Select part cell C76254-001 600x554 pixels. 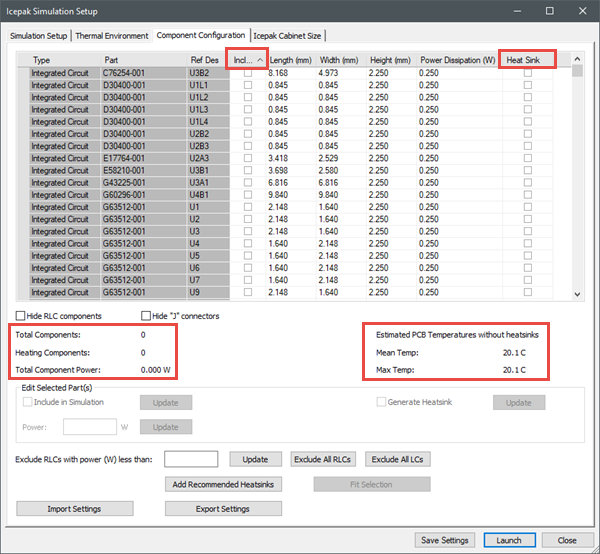point(143,73)
